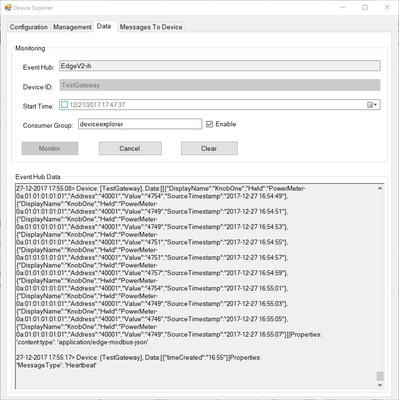Switch to the Management tab

coord(72,27)
